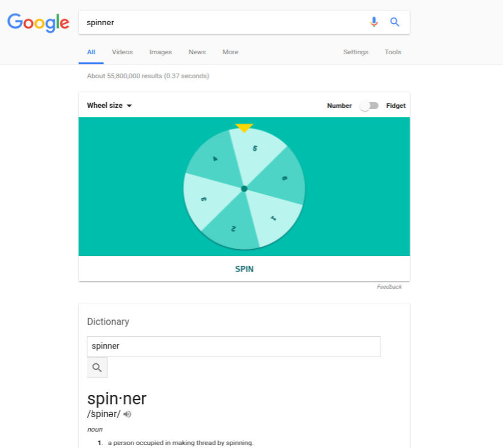Click the blue search magnifier icon
503x448 pixels.
tap(394, 22)
